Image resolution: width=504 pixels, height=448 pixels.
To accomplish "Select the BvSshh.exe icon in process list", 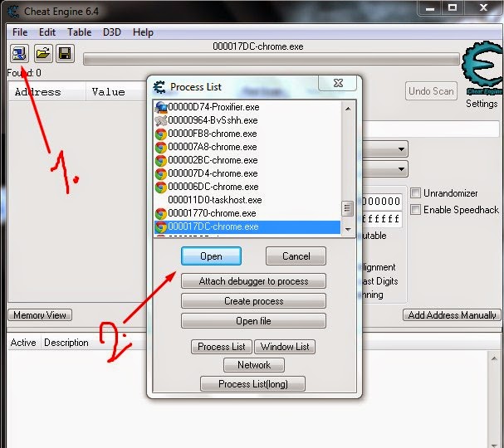I will click(x=161, y=120).
